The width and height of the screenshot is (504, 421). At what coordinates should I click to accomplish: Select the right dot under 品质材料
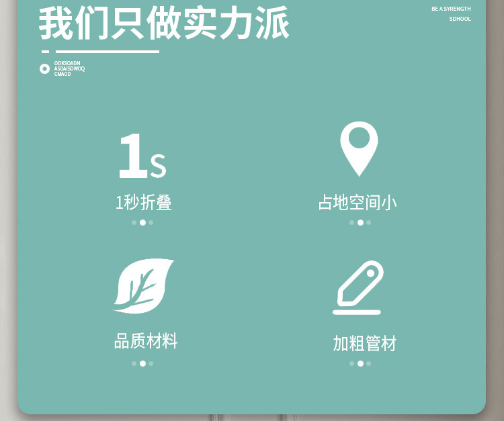(x=151, y=363)
